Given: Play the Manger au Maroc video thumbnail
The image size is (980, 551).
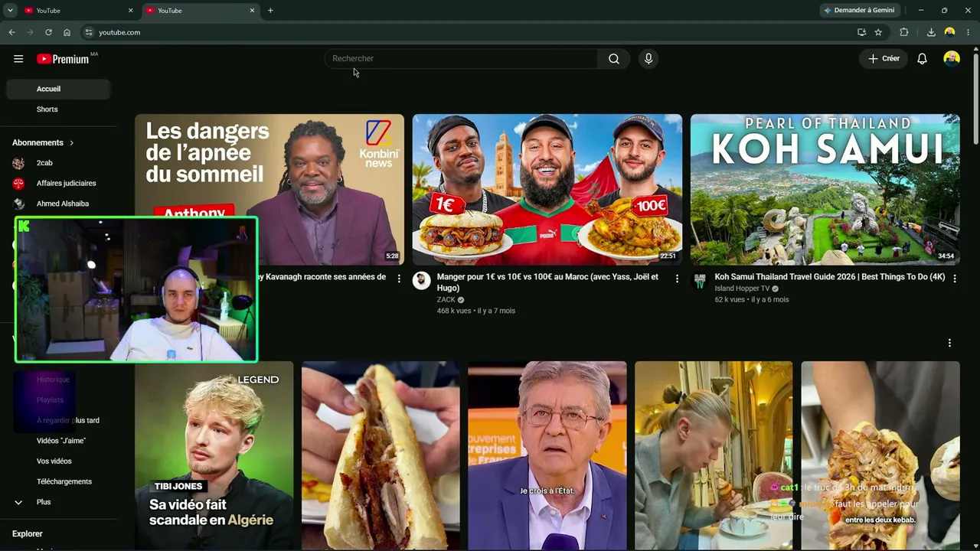Looking at the screenshot, I should coord(547,190).
